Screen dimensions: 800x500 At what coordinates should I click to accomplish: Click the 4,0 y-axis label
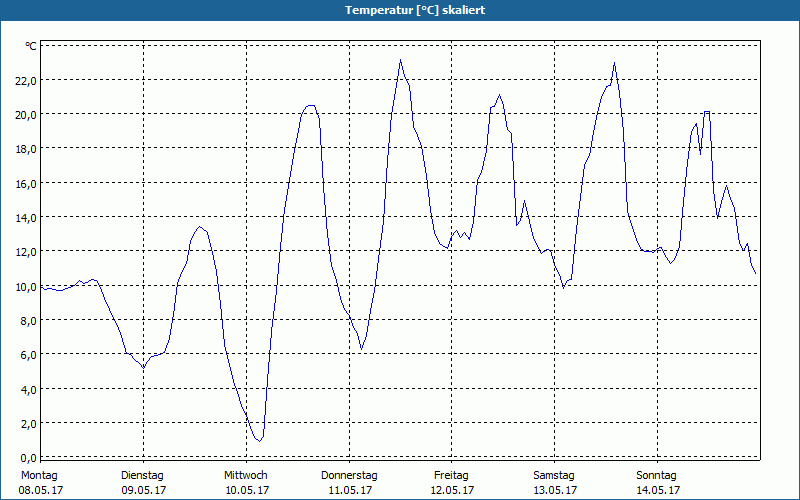(29, 390)
